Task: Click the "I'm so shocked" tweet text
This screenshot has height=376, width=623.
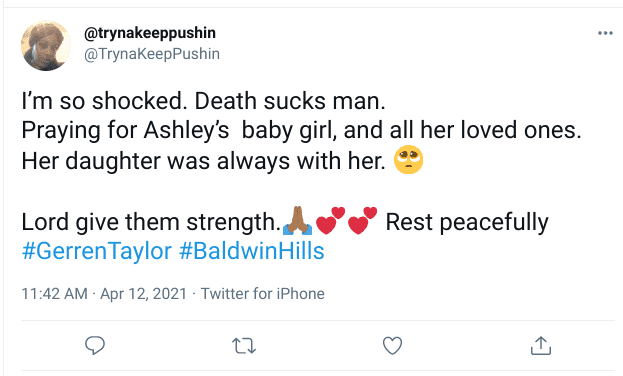Action: [x=104, y=101]
